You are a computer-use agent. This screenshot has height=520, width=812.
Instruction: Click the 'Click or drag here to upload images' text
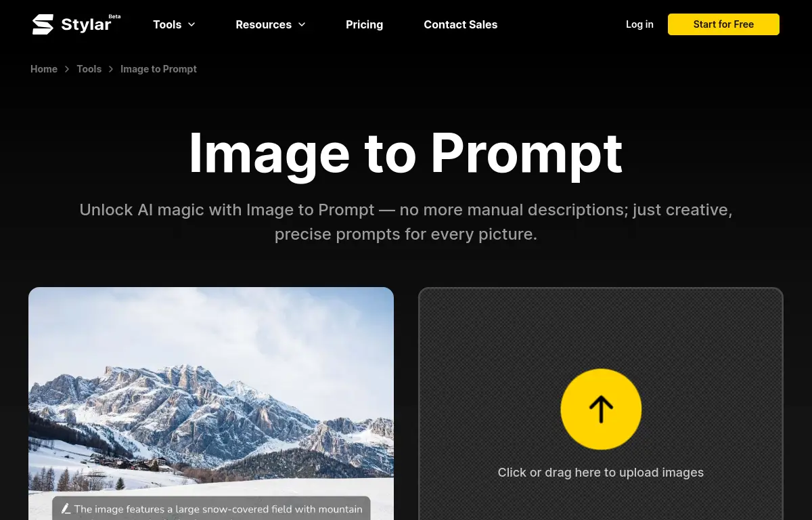point(601,473)
